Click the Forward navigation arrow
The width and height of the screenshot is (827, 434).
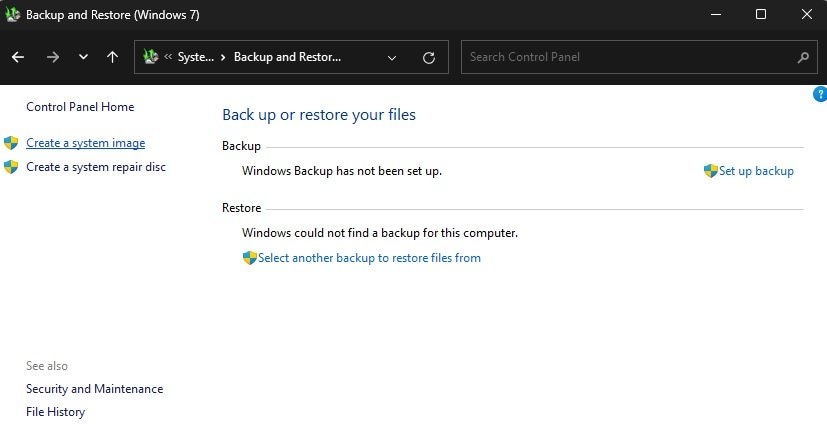pyautogui.click(x=52, y=57)
